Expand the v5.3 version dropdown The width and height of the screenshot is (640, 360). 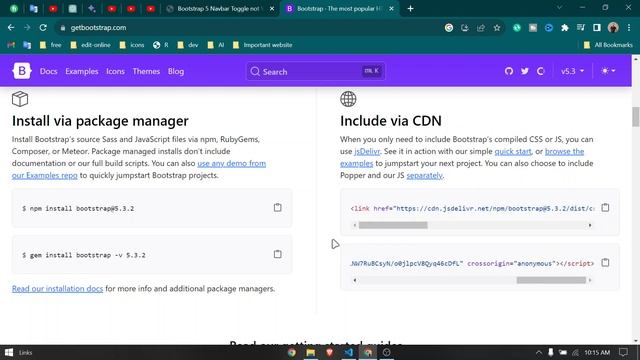click(572, 71)
